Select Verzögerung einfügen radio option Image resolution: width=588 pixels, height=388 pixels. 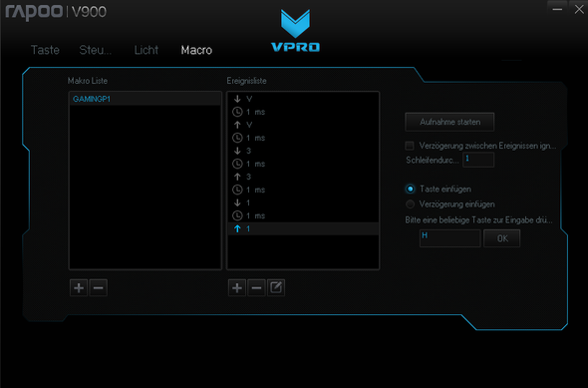(x=411, y=204)
